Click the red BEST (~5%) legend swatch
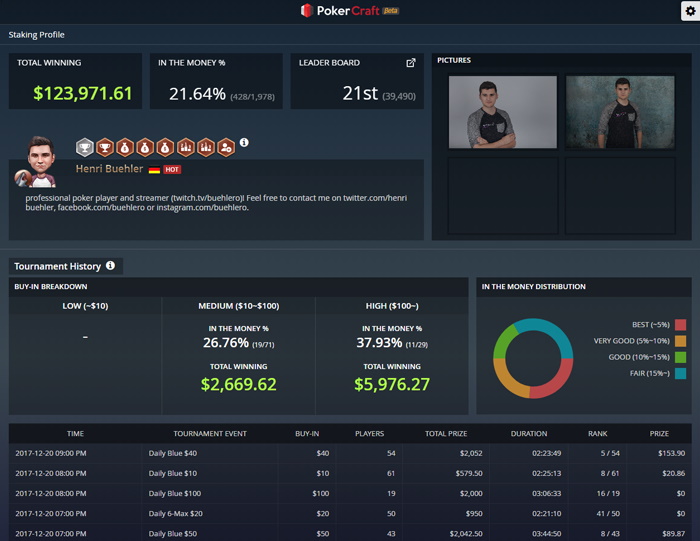The image size is (700, 541). click(680, 325)
